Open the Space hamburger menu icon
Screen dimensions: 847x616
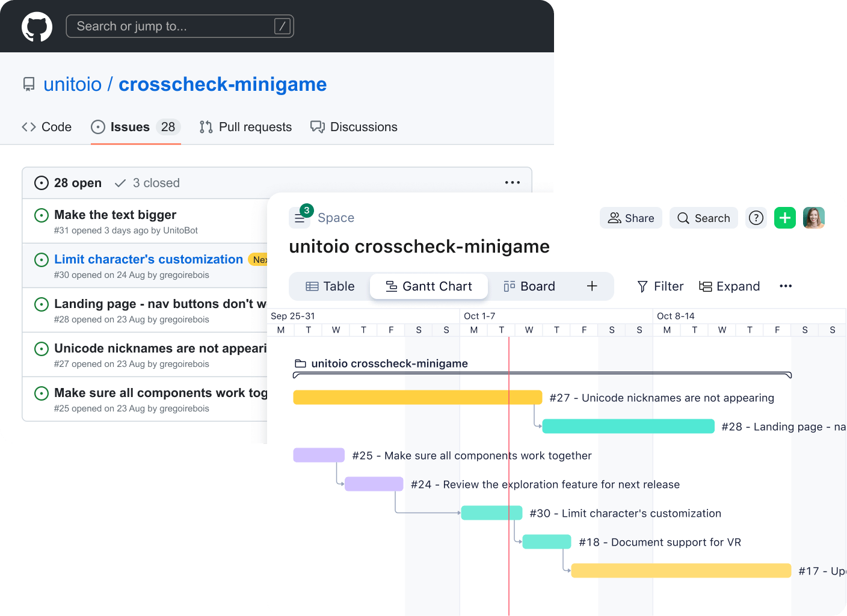[x=299, y=218]
